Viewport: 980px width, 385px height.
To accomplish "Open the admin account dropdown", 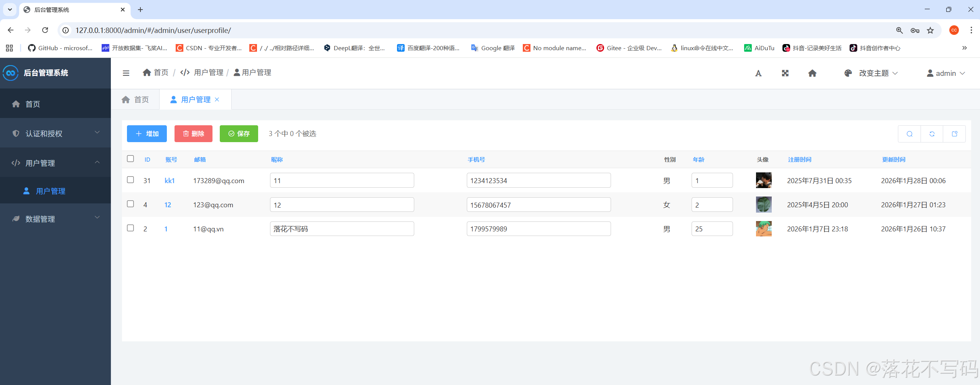I will tap(946, 73).
